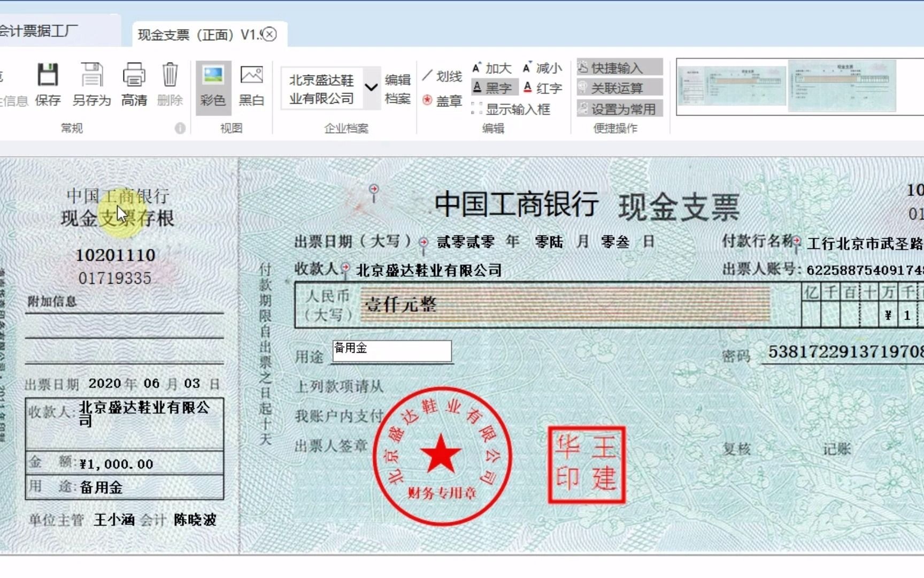Screen dimensions: 924x578
Task: Click the issue year 贰零贰零
Action: (466, 242)
